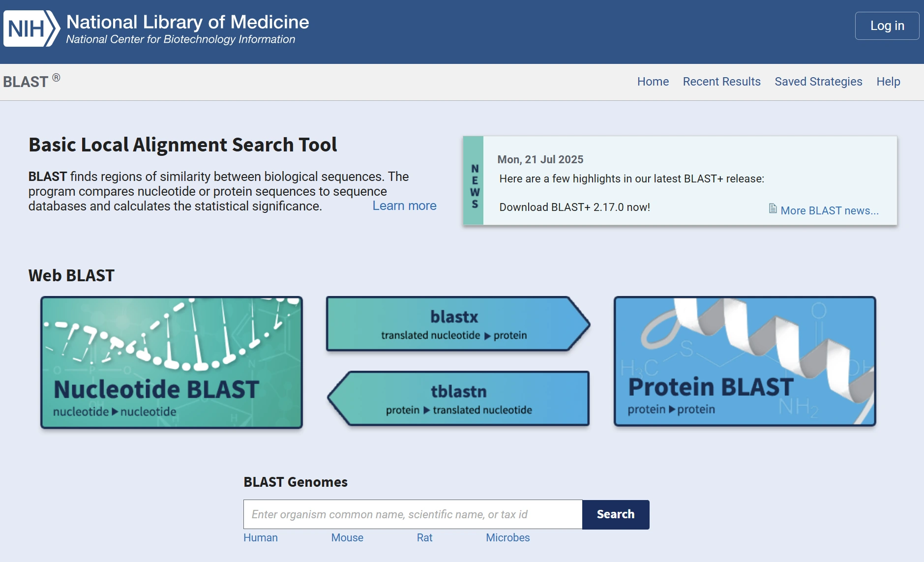This screenshot has width=924, height=562.
Task: Choose the Human genome link
Action: 261,538
